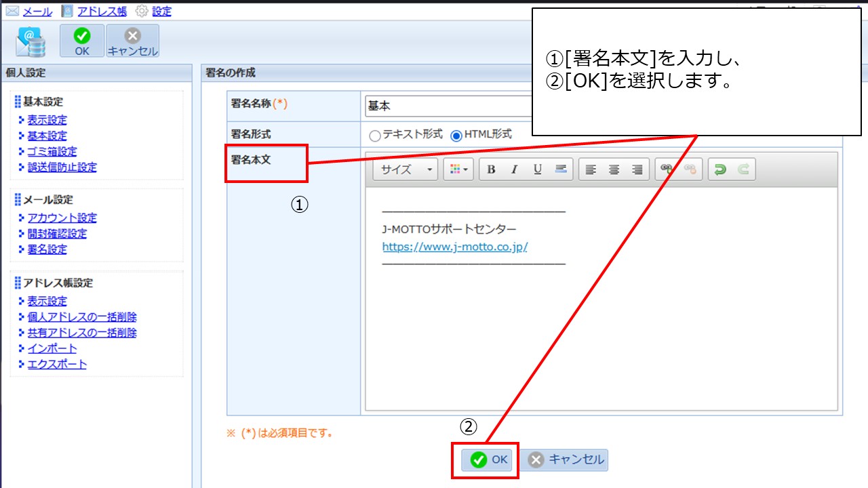Open the blue 基本設定 link in the sidebar
The width and height of the screenshot is (868, 488).
(47, 136)
